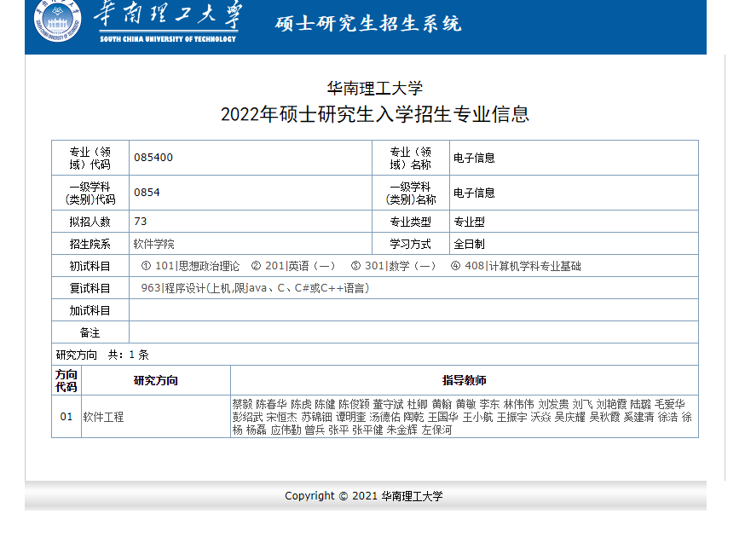Click the 复试科目 label
This screenshot has height=560, width=745.
[90, 288]
